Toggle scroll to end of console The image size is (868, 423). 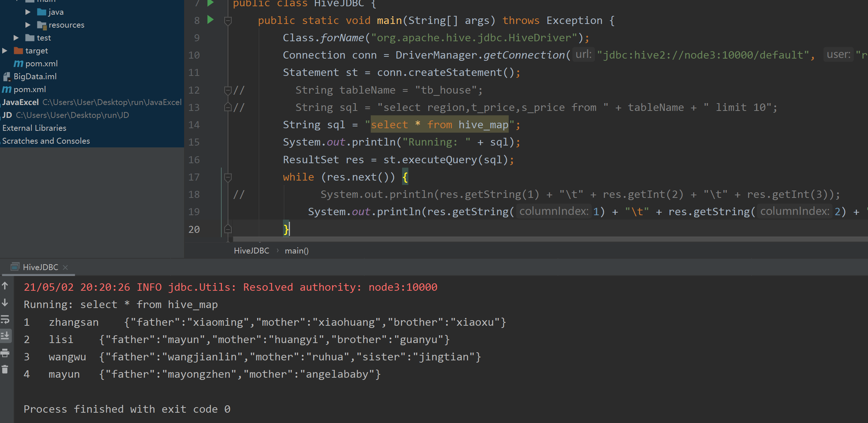click(5, 336)
